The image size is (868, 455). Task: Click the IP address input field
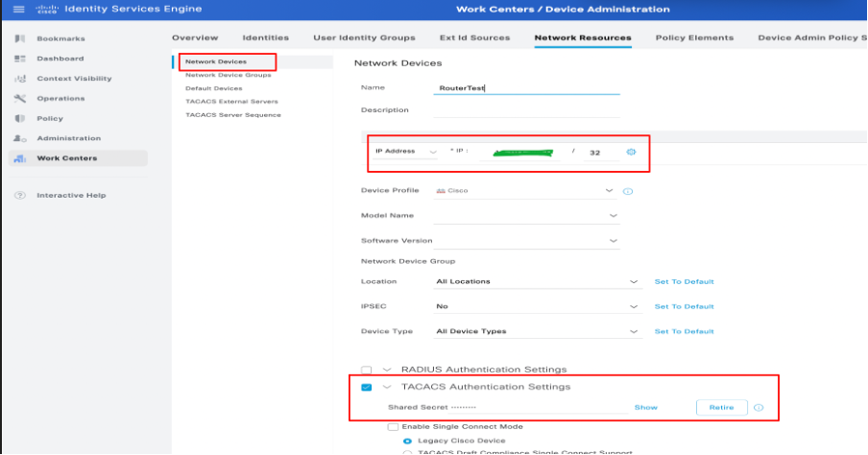click(x=520, y=153)
